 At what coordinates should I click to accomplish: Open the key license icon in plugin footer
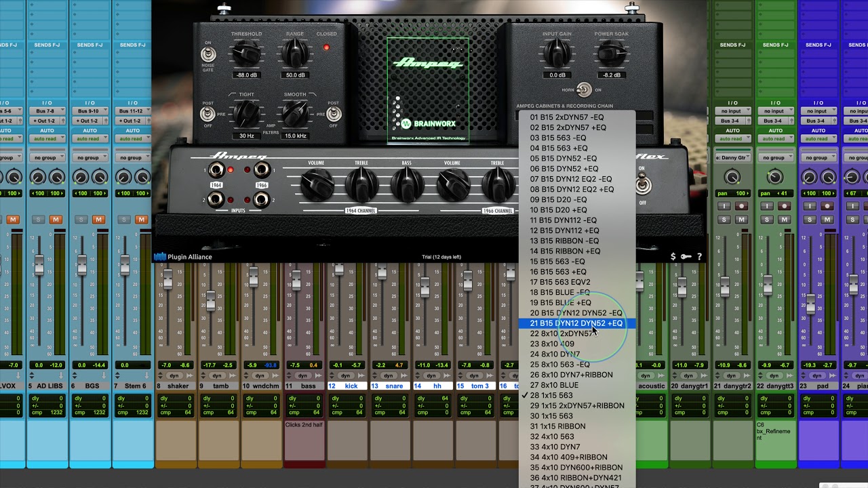tap(686, 257)
